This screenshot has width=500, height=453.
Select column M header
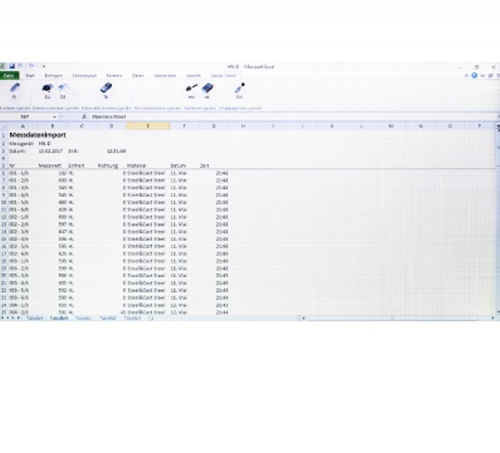click(391, 126)
